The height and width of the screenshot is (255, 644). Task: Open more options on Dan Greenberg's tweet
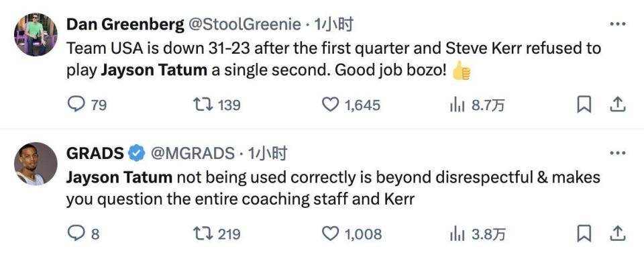617,24
